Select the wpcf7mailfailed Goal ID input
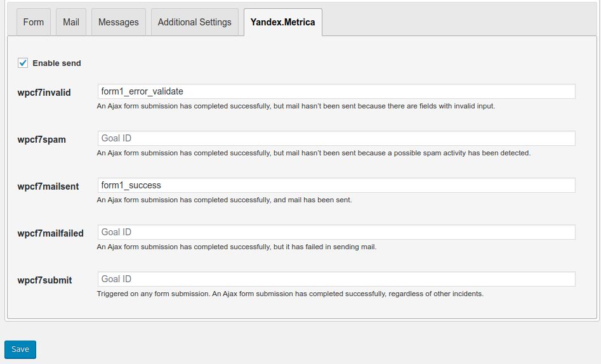The width and height of the screenshot is (601, 364). pos(336,232)
